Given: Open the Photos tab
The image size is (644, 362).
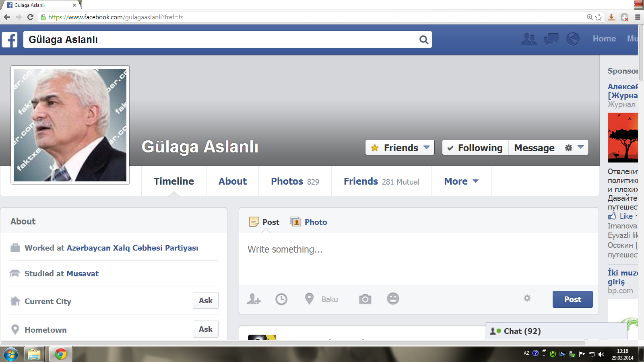Looking at the screenshot, I should 295,181.
